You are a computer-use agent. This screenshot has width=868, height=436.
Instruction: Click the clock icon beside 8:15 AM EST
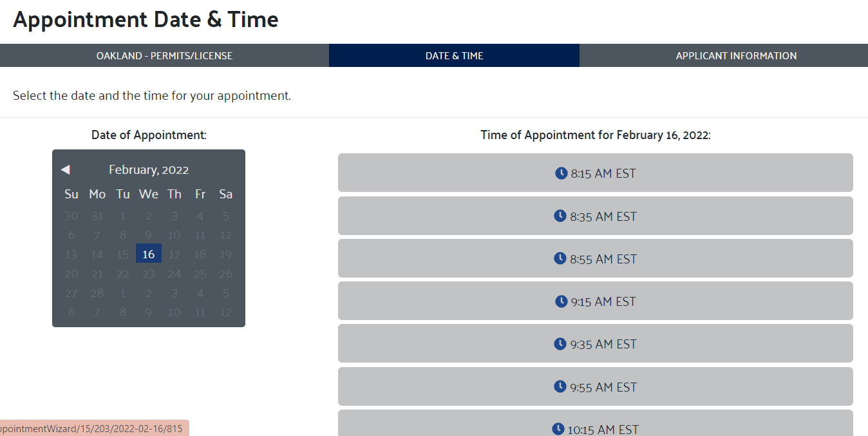coord(561,173)
